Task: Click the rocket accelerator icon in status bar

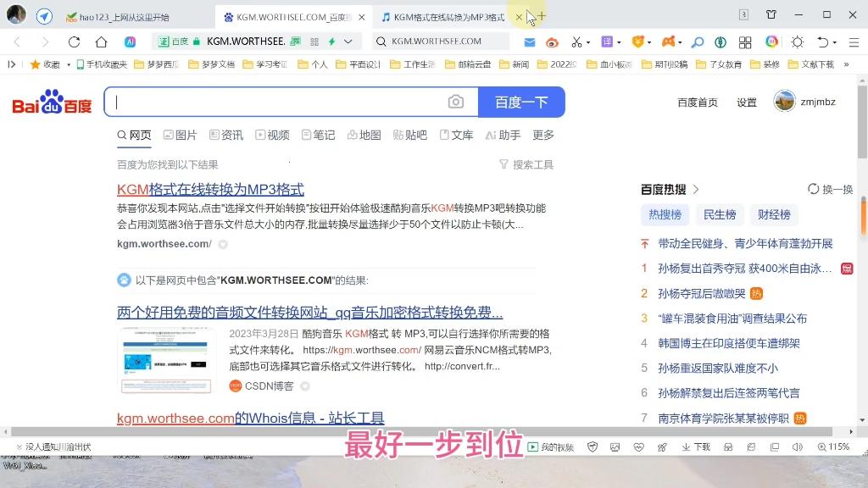Action: click(x=662, y=447)
